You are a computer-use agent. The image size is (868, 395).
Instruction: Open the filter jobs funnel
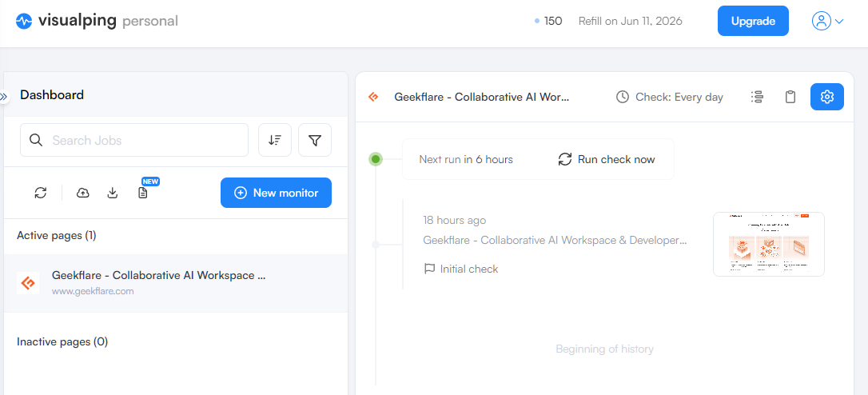[x=314, y=140]
